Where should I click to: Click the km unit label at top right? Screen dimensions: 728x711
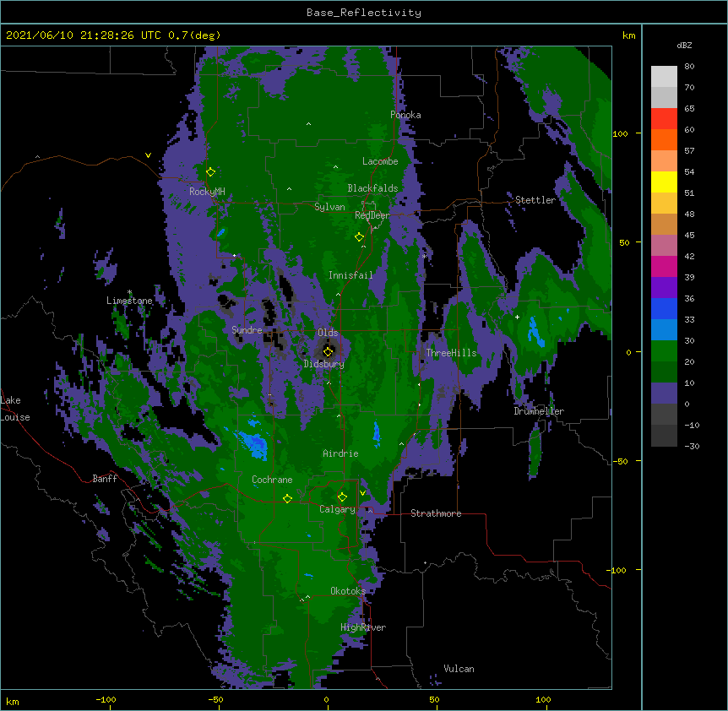[x=628, y=35]
